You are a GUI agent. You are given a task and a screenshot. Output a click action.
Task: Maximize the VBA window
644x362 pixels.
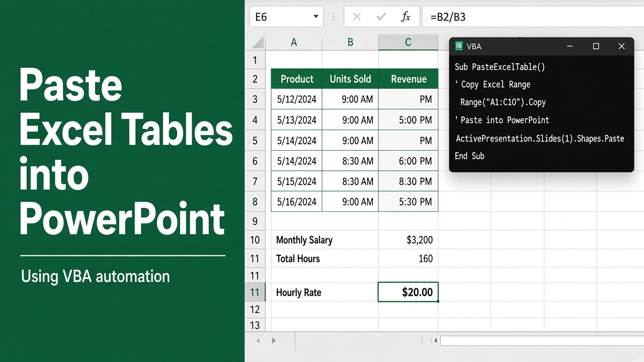(596, 46)
